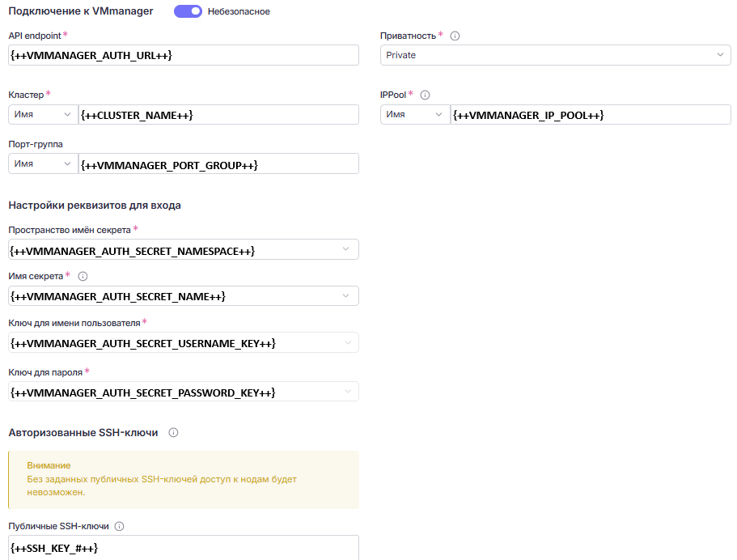The height and width of the screenshot is (560, 737).
Task: Expand the Ключ для пароля dropdown
Action: tap(184, 392)
